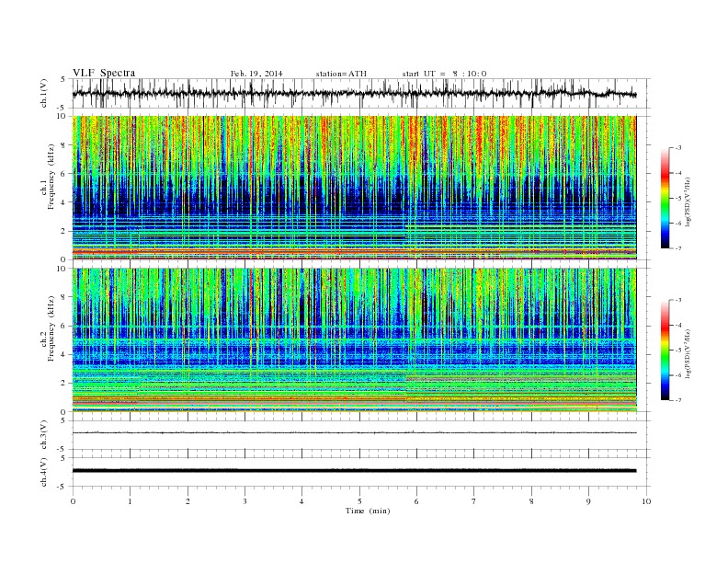Screen dimensions: 728x563
Task: Click the "ch.4(V)" axis label
Action: tap(43, 472)
